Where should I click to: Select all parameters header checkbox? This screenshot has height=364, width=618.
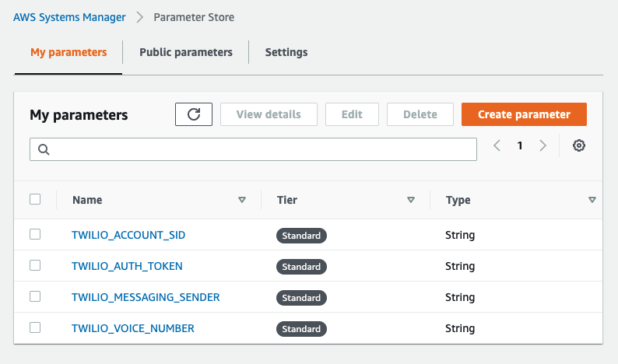click(35, 199)
